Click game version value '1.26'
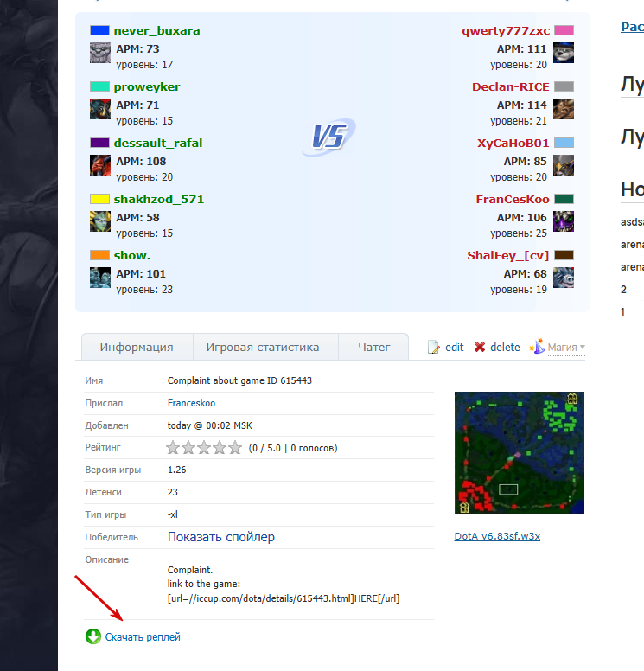 coord(176,470)
